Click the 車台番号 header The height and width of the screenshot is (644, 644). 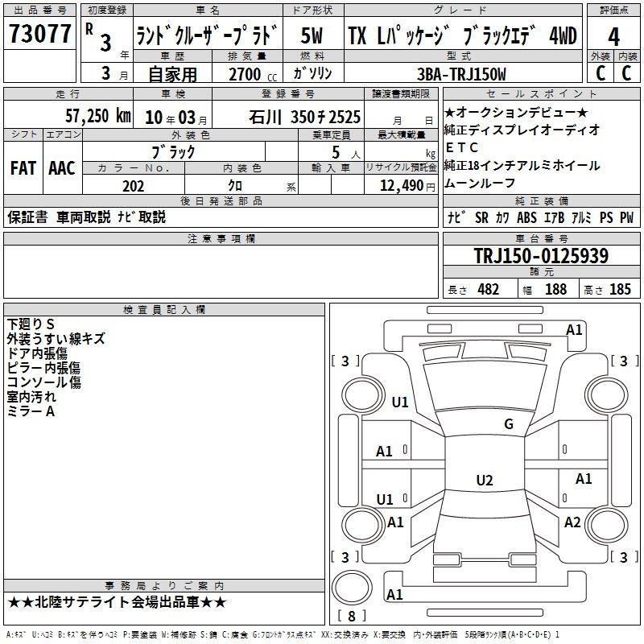click(x=541, y=238)
